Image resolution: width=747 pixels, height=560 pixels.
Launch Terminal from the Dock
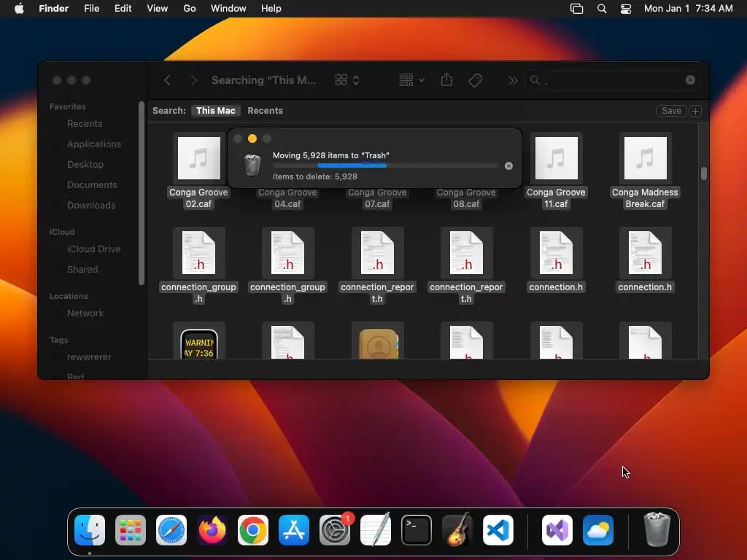(417, 530)
